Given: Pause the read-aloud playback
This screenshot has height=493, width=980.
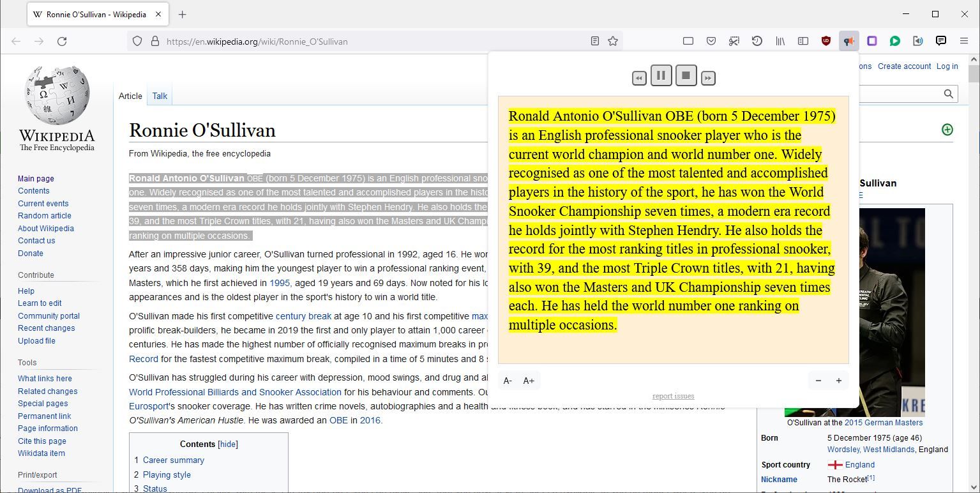Looking at the screenshot, I should coord(661,76).
